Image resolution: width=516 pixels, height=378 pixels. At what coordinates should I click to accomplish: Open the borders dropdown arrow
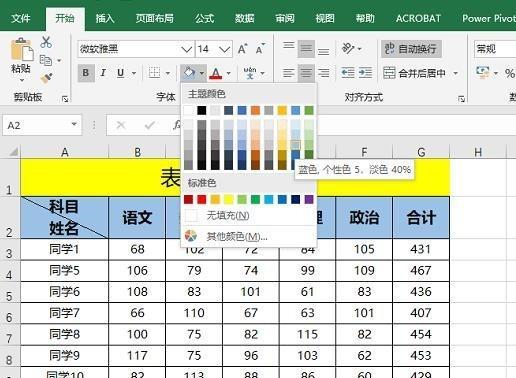pos(168,73)
